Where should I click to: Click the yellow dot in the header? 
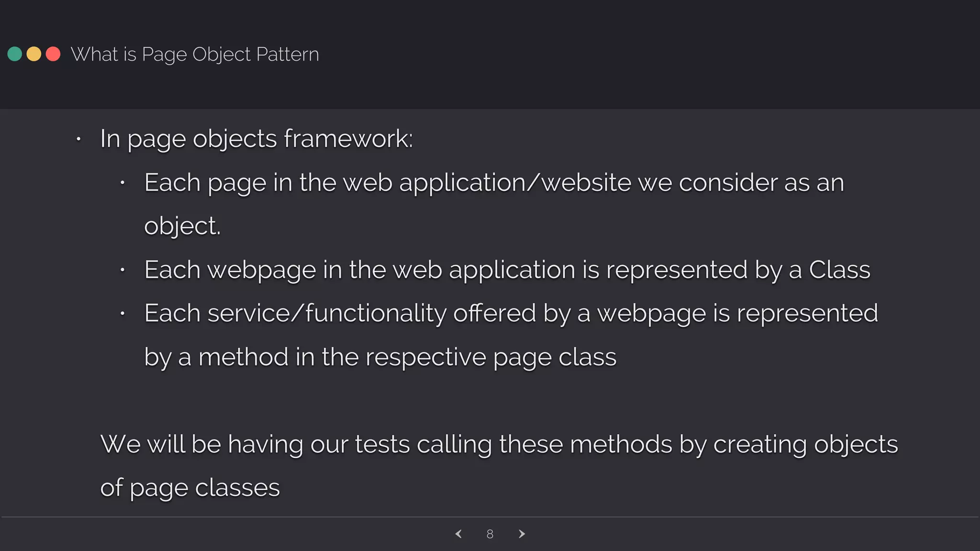click(x=34, y=54)
